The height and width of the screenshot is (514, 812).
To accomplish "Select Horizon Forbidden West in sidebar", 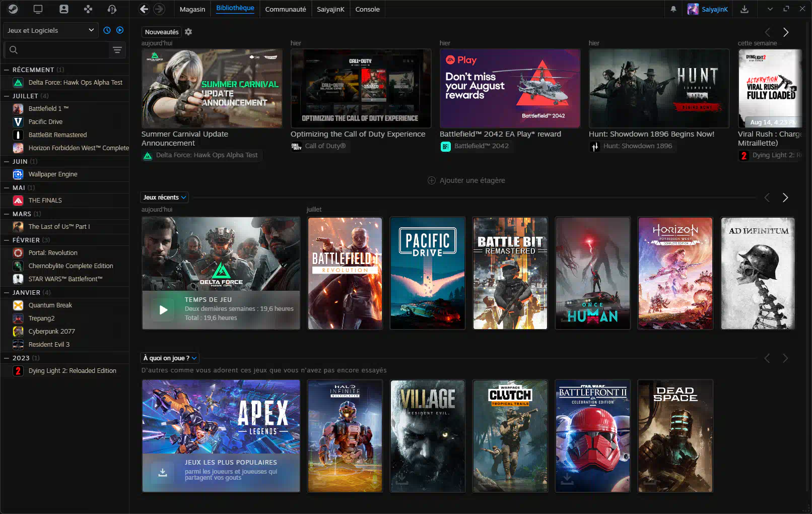I will click(64, 148).
